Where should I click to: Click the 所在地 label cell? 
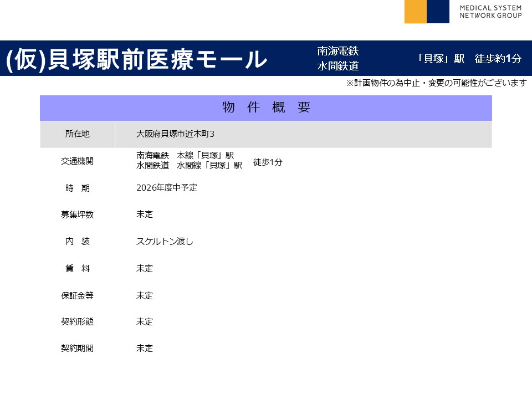[x=78, y=134]
